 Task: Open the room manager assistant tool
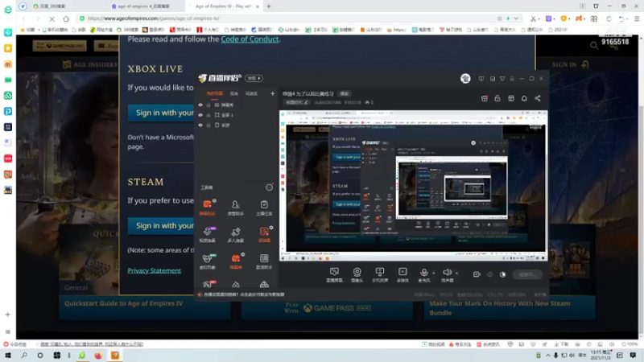pyautogui.click(x=235, y=207)
